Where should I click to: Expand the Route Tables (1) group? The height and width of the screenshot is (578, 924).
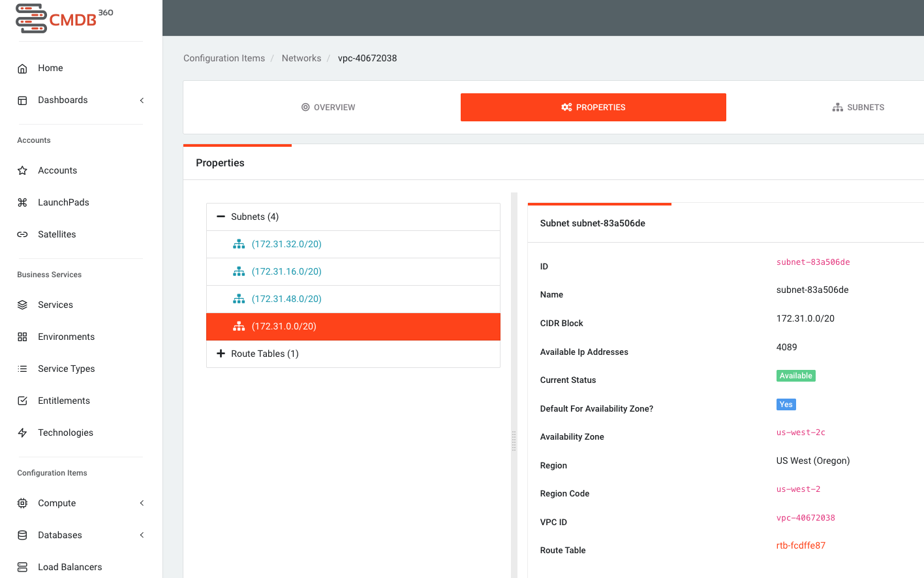(x=221, y=354)
